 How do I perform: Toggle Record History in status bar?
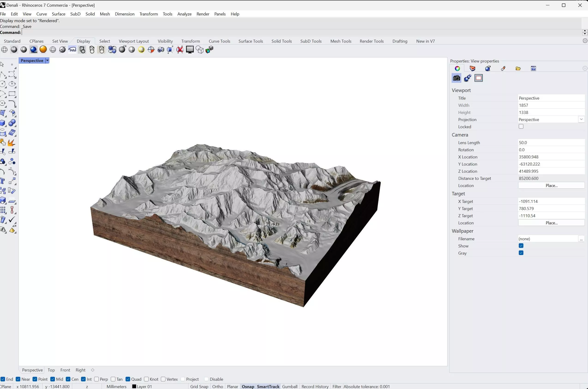pyautogui.click(x=315, y=386)
